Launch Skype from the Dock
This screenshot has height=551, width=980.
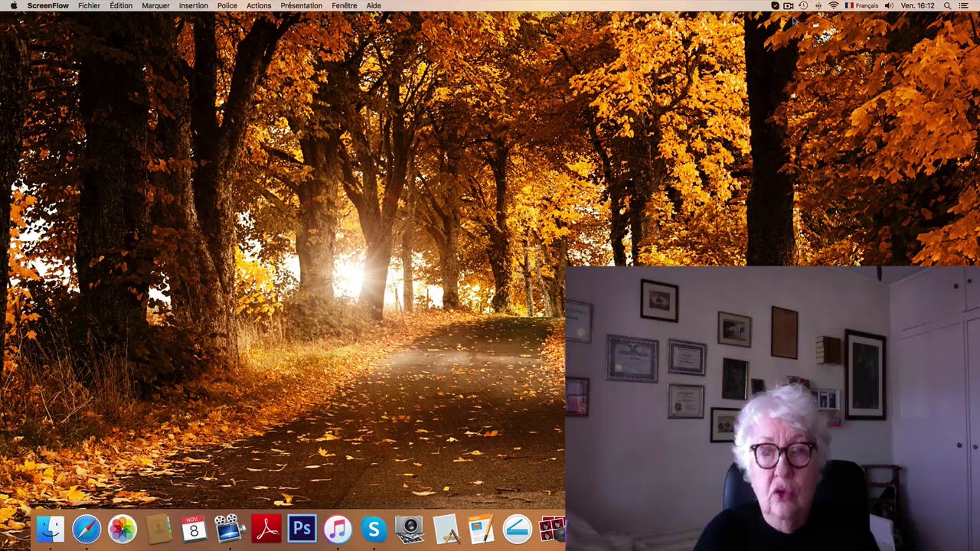pos(374,529)
